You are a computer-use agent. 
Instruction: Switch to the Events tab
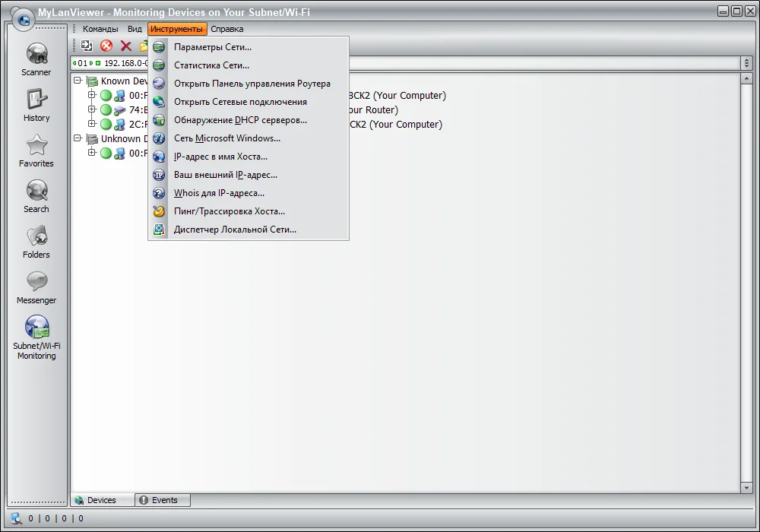163,500
